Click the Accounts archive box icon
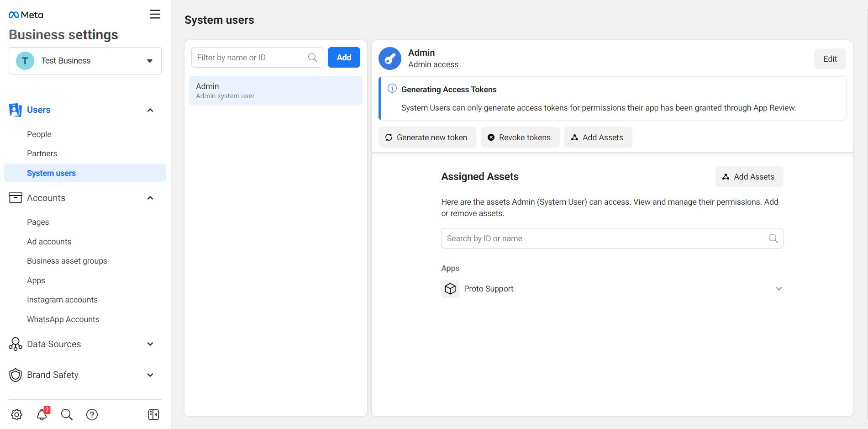Viewport: 868px width, 429px height. [x=16, y=198]
